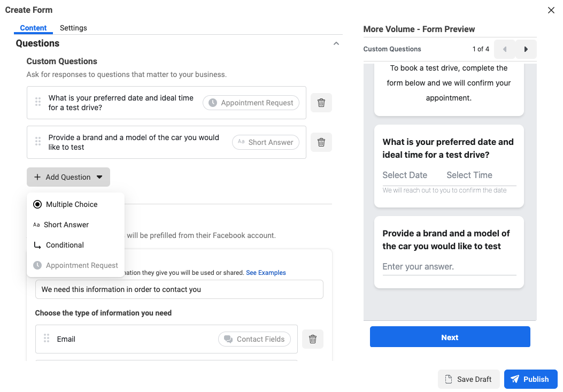Switch to the Content tab

[x=33, y=28]
